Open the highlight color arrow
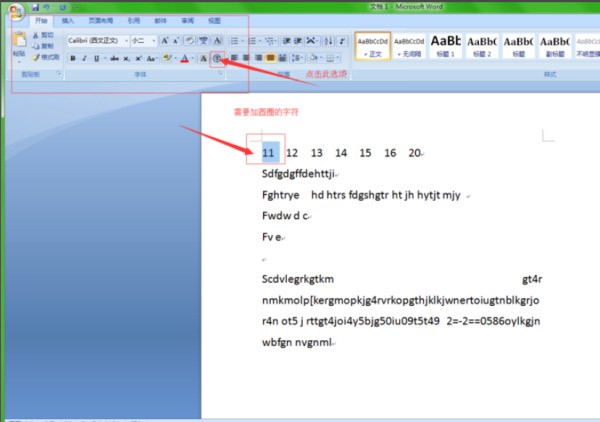 point(176,58)
